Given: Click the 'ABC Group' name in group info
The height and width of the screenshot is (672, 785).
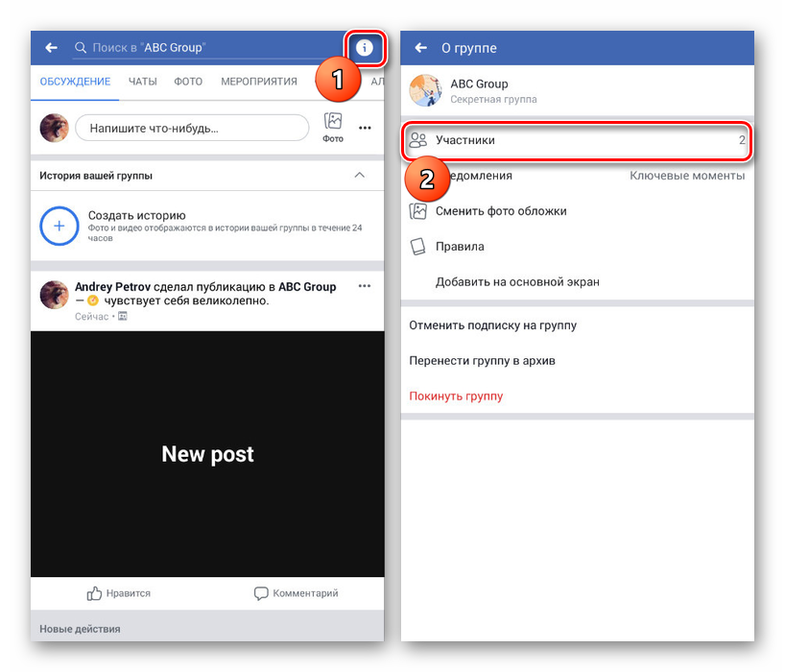Looking at the screenshot, I should coord(479,84).
